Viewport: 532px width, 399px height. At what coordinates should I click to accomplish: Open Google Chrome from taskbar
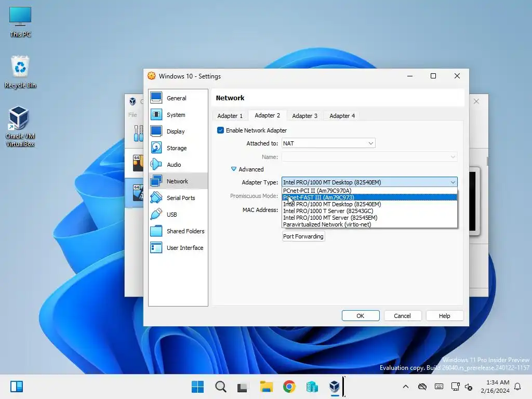(289, 387)
